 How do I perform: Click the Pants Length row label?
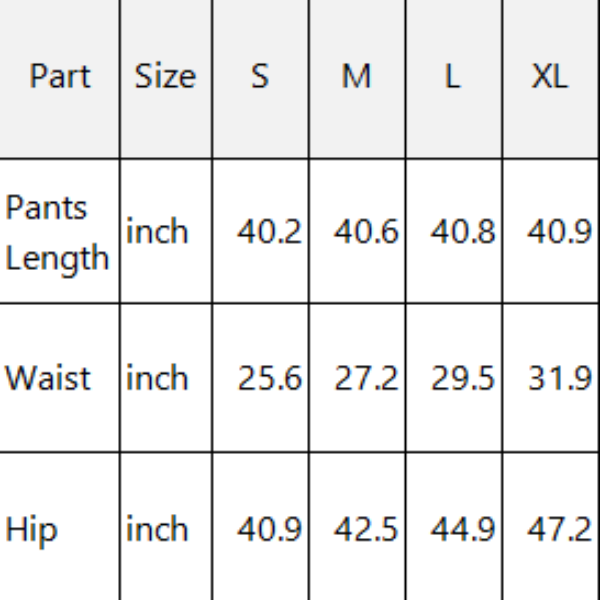click(57, 232)
